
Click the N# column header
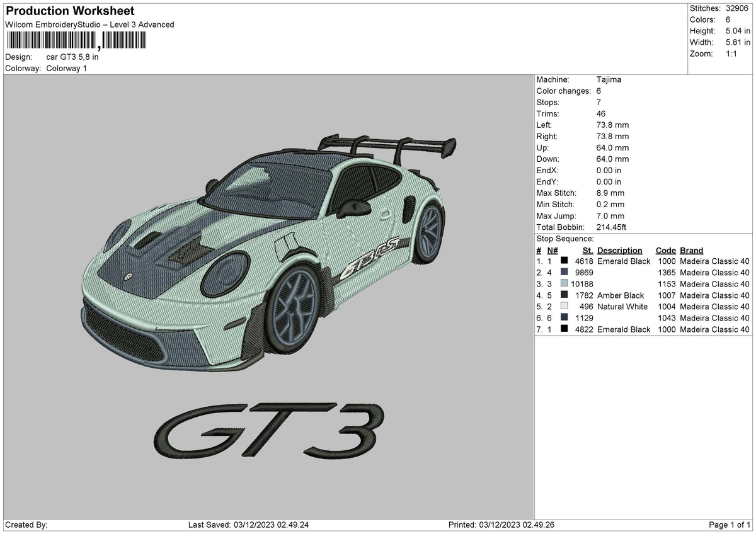553,250
